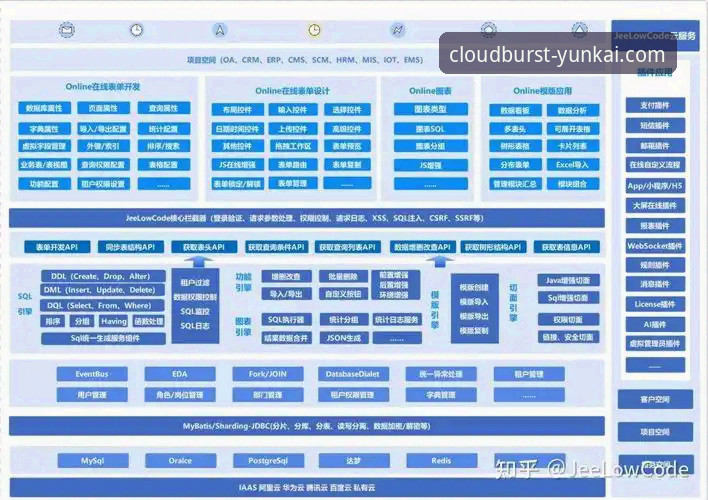
Task: Select the Redis box
Action: 442,461
